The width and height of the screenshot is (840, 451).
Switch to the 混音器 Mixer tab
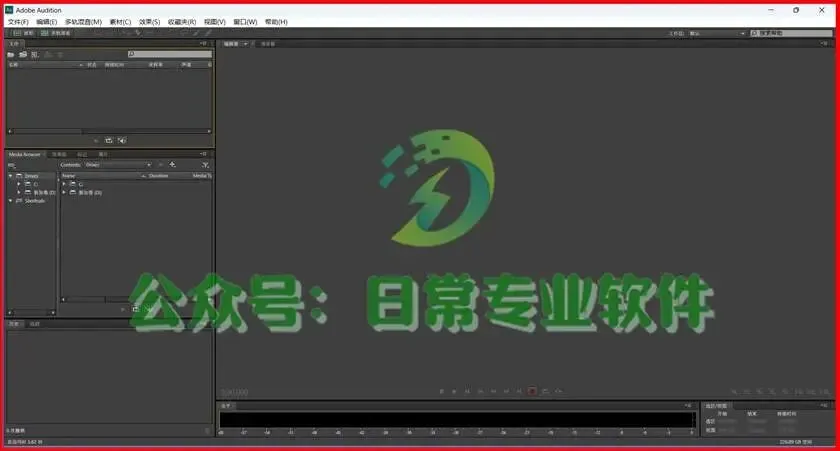[x=267, y=44]
